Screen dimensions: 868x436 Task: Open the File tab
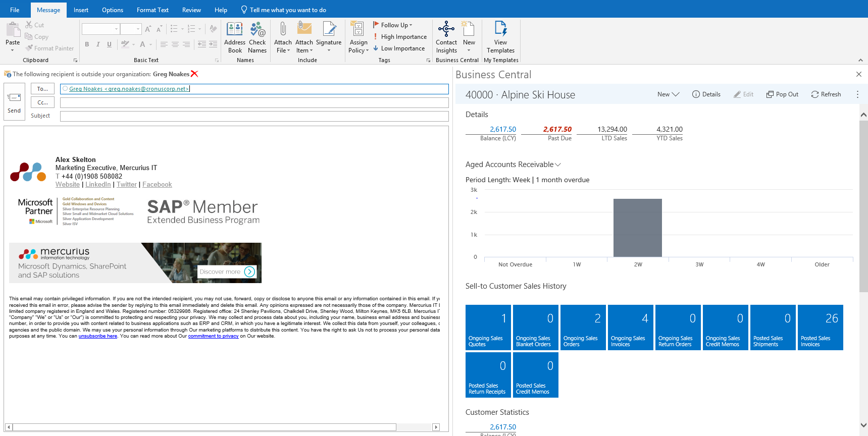[x=15, y=10]
